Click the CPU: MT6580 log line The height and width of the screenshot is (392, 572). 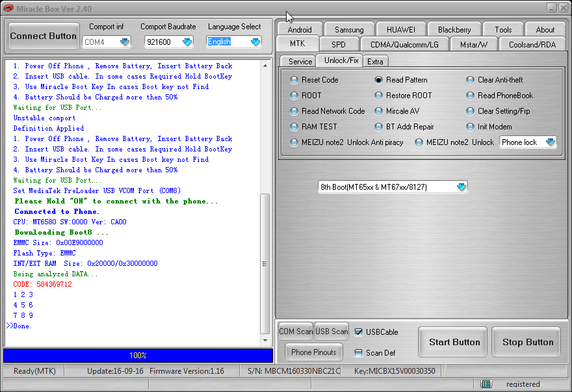(x=70, y=222)
